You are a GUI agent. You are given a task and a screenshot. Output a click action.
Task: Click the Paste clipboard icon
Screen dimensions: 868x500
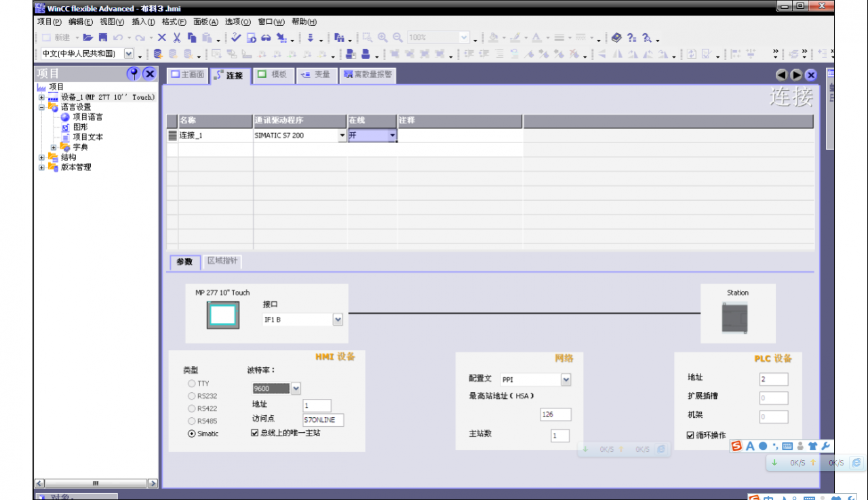point(207,37)
